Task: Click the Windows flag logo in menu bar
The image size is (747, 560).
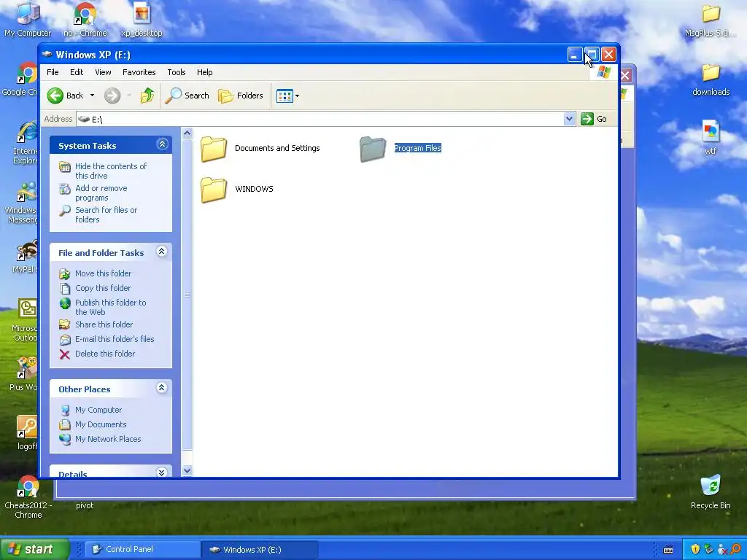Action: click(603, 72)
